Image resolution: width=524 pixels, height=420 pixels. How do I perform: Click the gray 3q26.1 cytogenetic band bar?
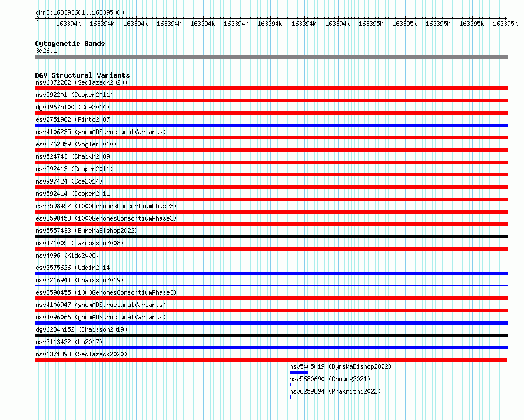pos(271,57)
